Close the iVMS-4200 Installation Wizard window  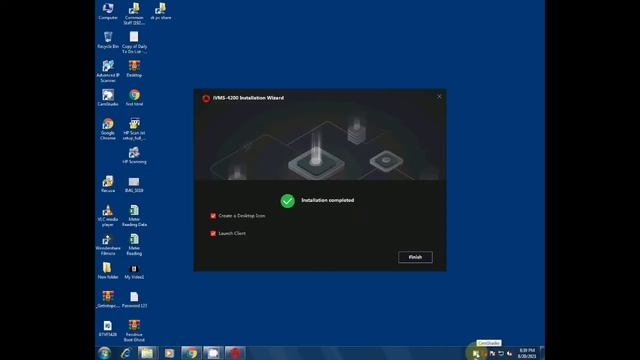pyautogui.click(x=439, y=97)
